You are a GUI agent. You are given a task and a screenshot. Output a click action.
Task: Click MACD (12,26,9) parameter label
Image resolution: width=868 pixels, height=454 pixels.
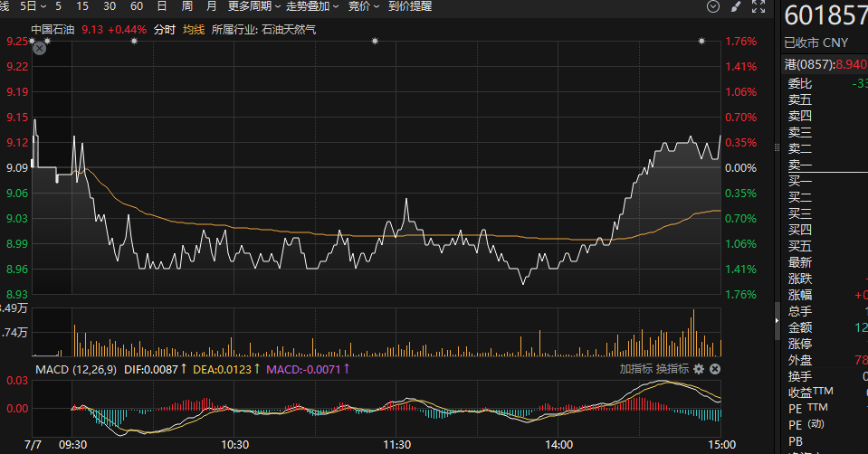(76, 369)
